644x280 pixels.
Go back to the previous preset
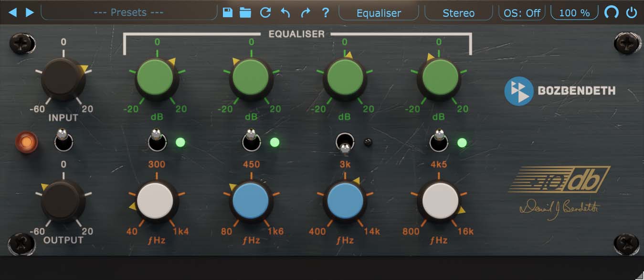(x=13, y=13)
